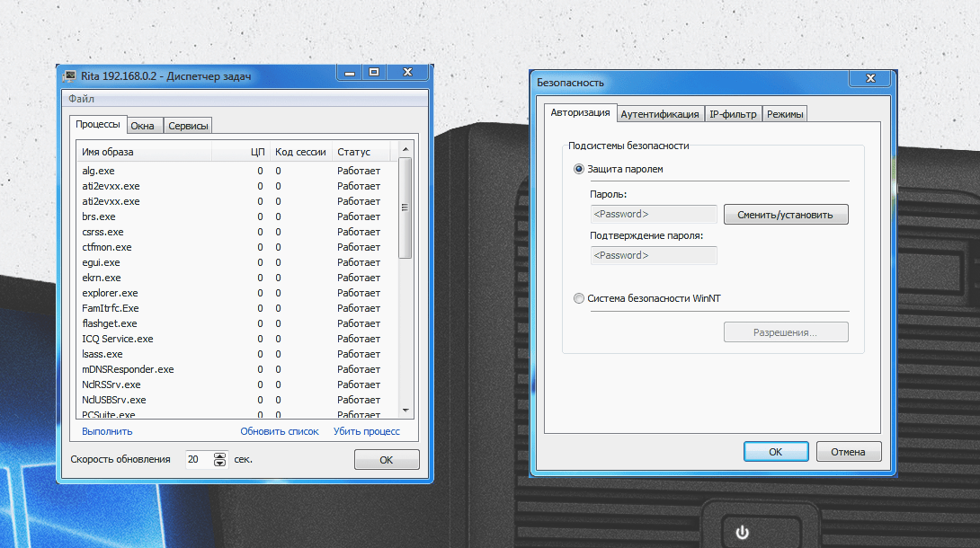980x548 pixels.
Task: Open the IP-фильтр tab
Action: 733,114
